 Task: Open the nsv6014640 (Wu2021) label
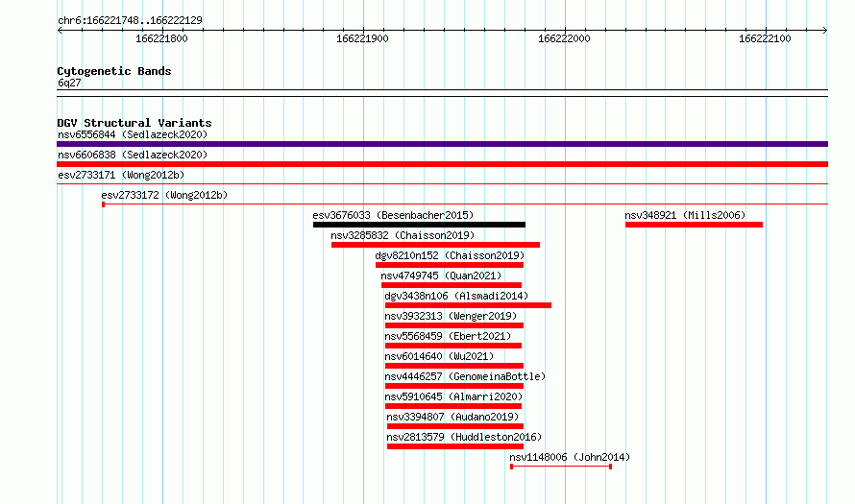[x=439, y=356]
